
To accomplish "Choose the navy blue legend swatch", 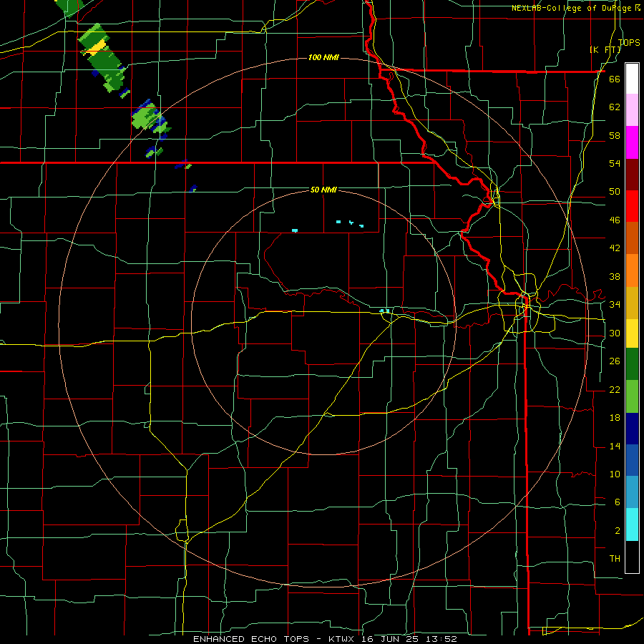I will coord(632,429).
